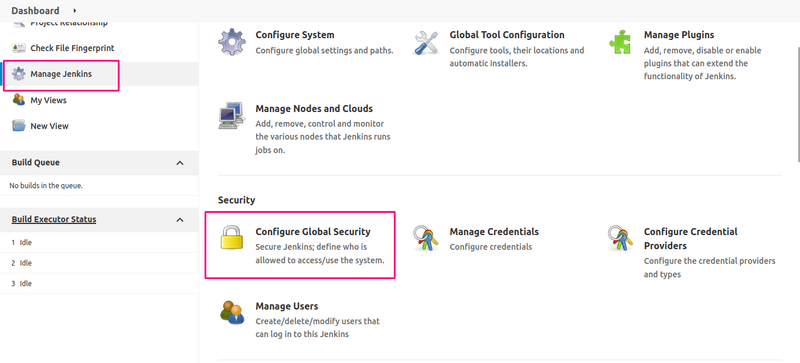
Task: Click the Manage Nodes and Clouds computer icon
Action: [232, 115]
